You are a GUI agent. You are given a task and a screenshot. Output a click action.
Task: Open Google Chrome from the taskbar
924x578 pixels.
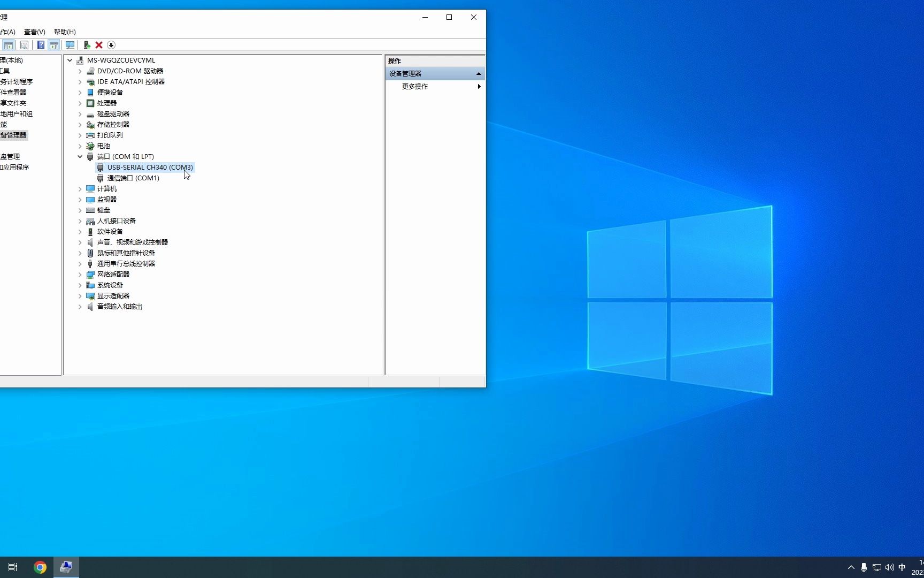click(40, 567)
